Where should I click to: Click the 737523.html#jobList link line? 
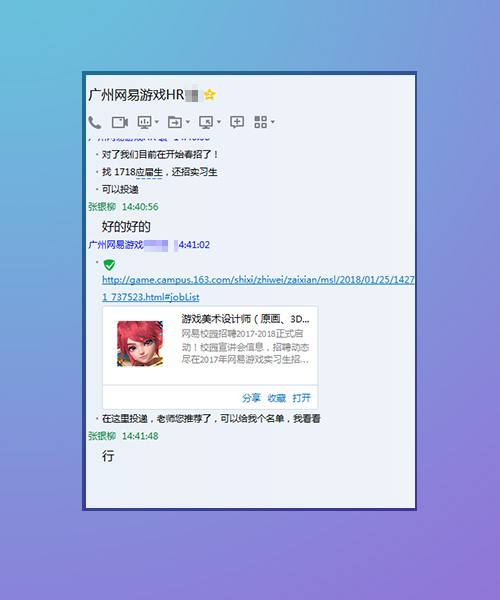click(151, 297)
